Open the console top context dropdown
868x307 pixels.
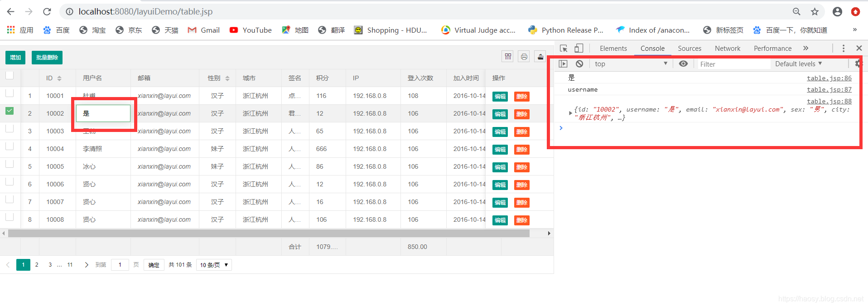631,64
